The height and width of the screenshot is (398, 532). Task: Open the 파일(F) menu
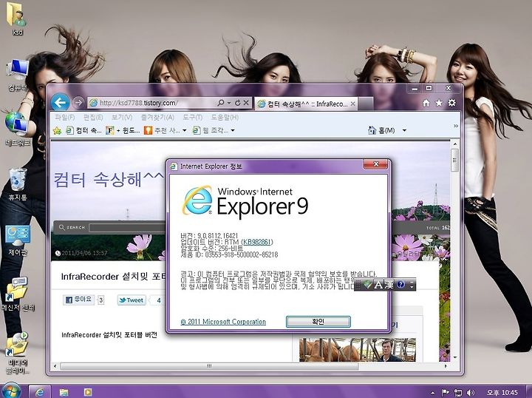tap(64, 118)
